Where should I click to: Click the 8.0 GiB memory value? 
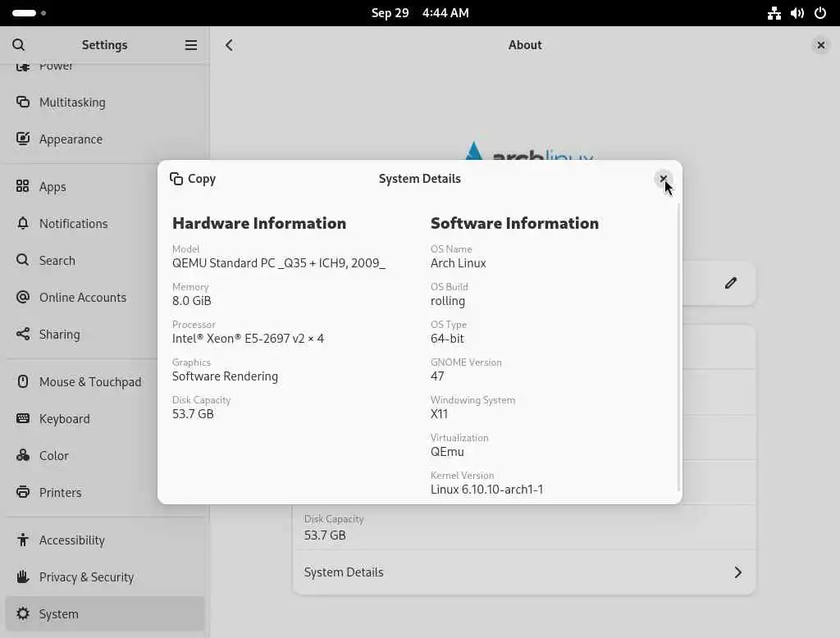click(x=192, y=300)
